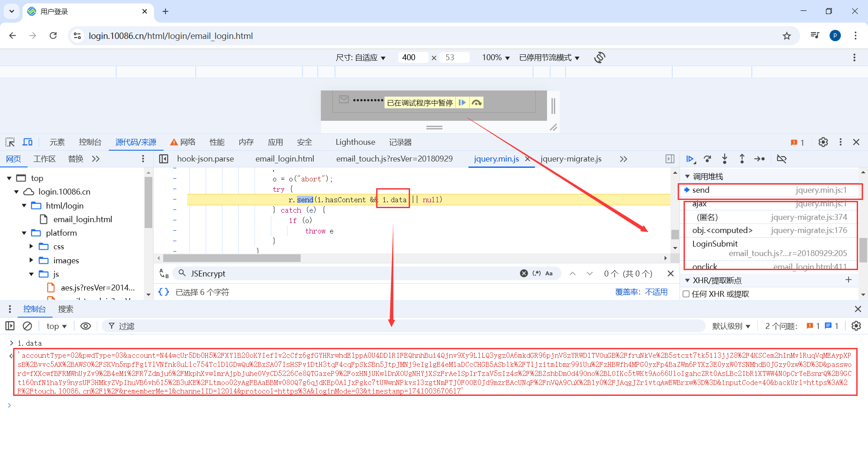
Task: Bookmark this page with the star icon
Action: coord(787,36)
